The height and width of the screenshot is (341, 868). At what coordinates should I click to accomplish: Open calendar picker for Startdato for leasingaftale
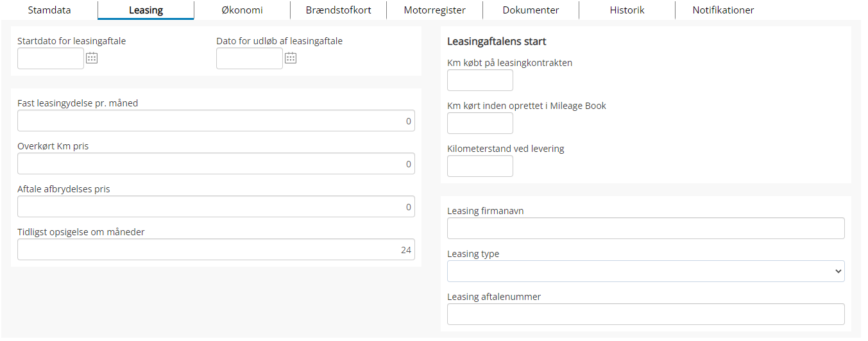(92, 58)
